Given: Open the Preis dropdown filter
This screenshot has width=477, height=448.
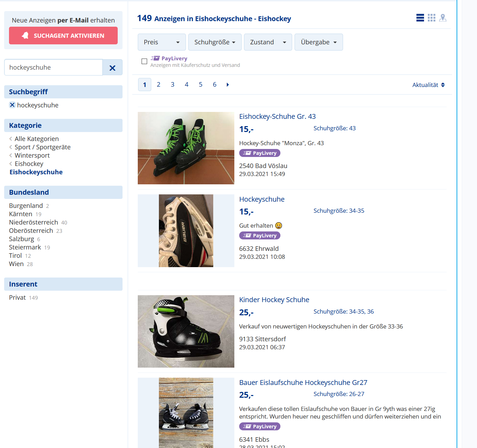Looking at the screenshot, I should coord(162,42).
